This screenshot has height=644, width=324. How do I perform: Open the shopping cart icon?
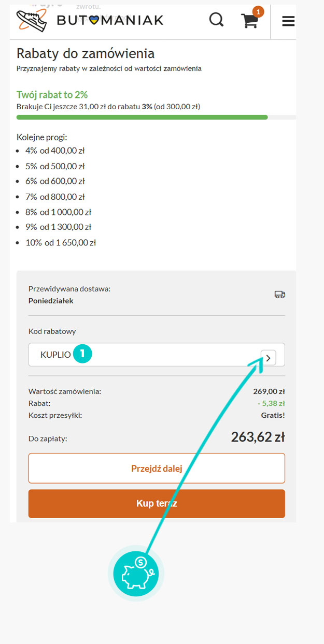pos(250,21)
